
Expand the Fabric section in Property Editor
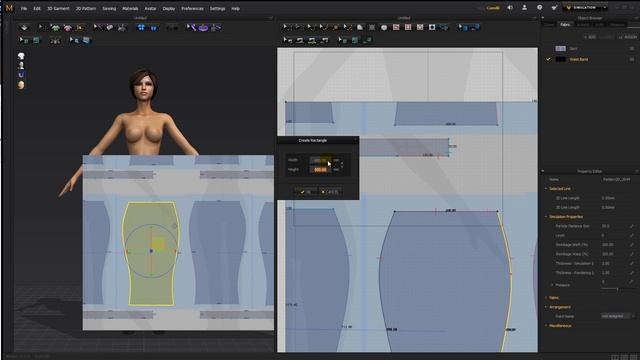coord(546,298)
